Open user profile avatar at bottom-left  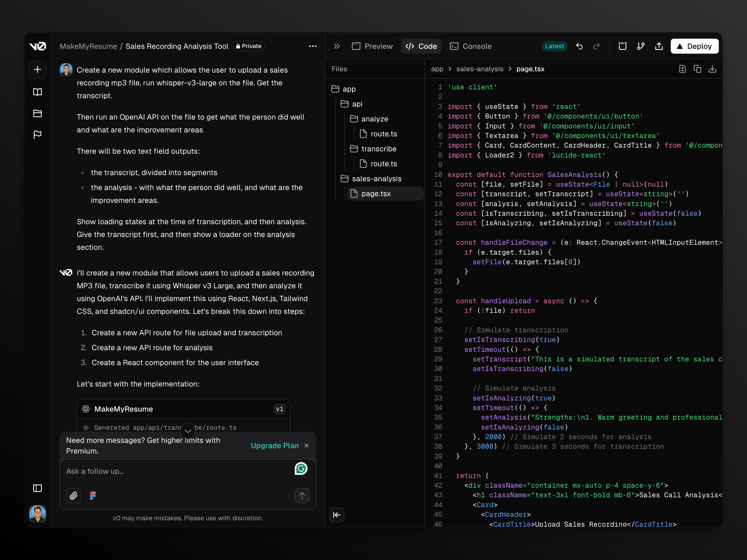38,514
